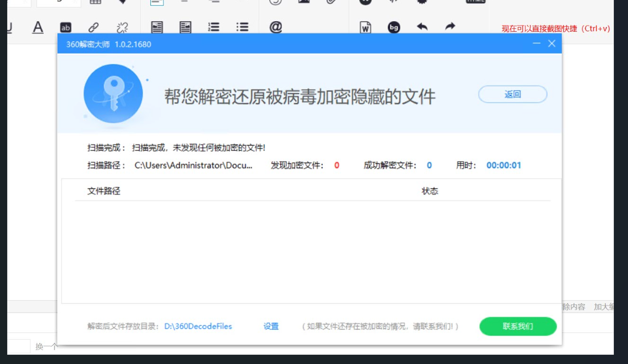Click the 文件路径 column header

[104, 191]
